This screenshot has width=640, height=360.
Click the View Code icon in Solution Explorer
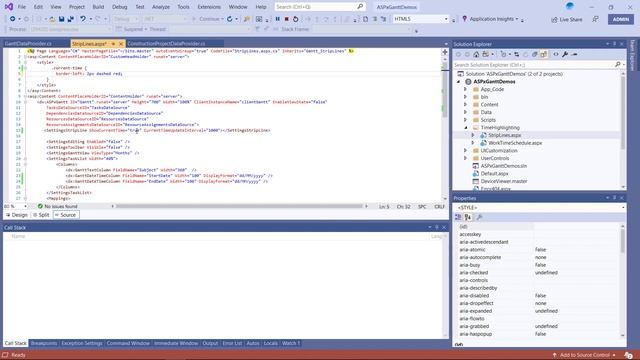[x=556, y=54]
